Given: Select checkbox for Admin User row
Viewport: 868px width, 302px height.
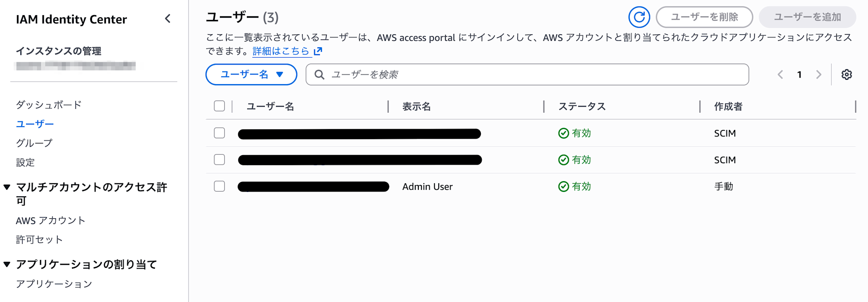Looking at the screenshot, I should click(219, 186).
